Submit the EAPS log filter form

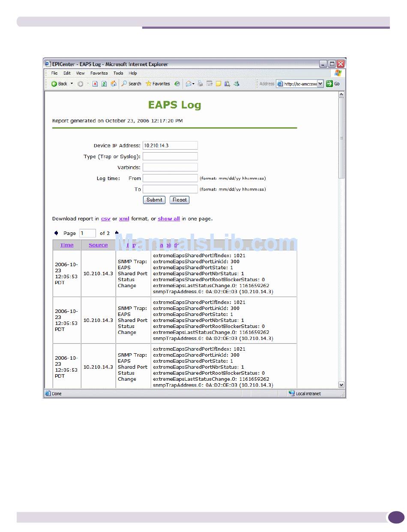tap(154, 200)
